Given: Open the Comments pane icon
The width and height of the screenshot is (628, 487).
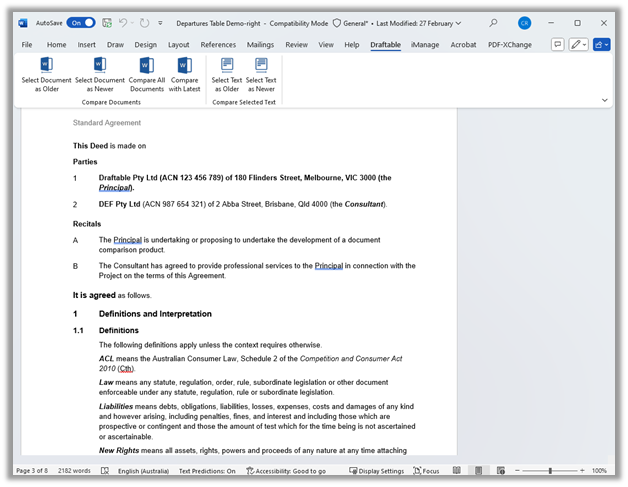Looking at the screenshot, I should pyautogui.click(x=558, y=44).
